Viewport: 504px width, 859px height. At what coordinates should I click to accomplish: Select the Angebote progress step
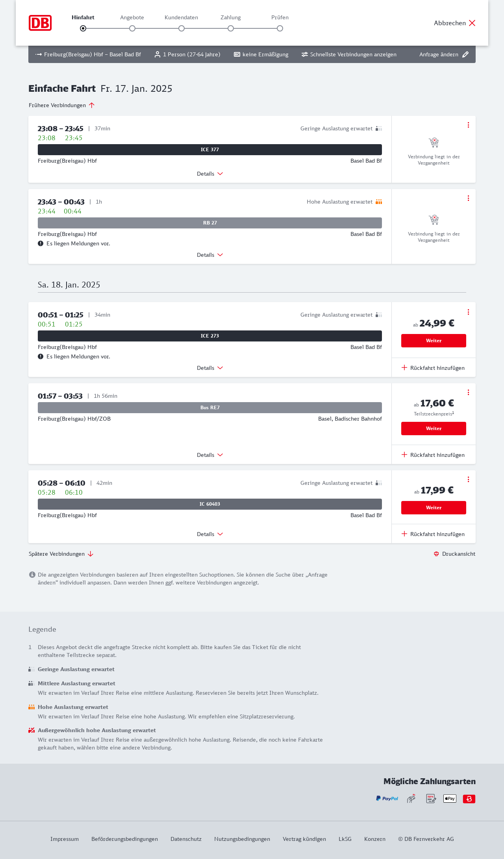132,28
